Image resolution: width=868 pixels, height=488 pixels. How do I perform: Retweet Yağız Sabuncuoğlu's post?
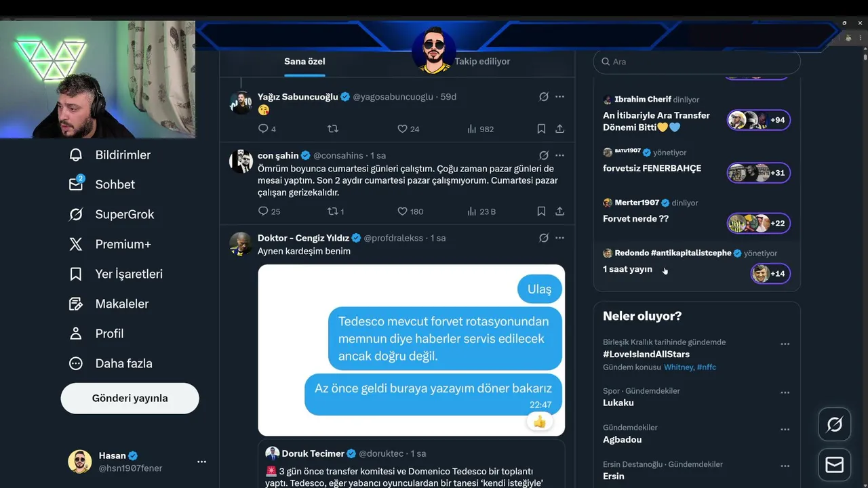click(332, 129)
